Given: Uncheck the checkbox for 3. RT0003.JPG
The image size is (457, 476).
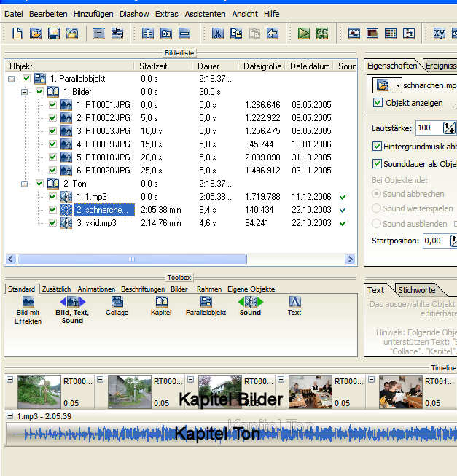Looking at the screenshot, I should coord(52,131).
